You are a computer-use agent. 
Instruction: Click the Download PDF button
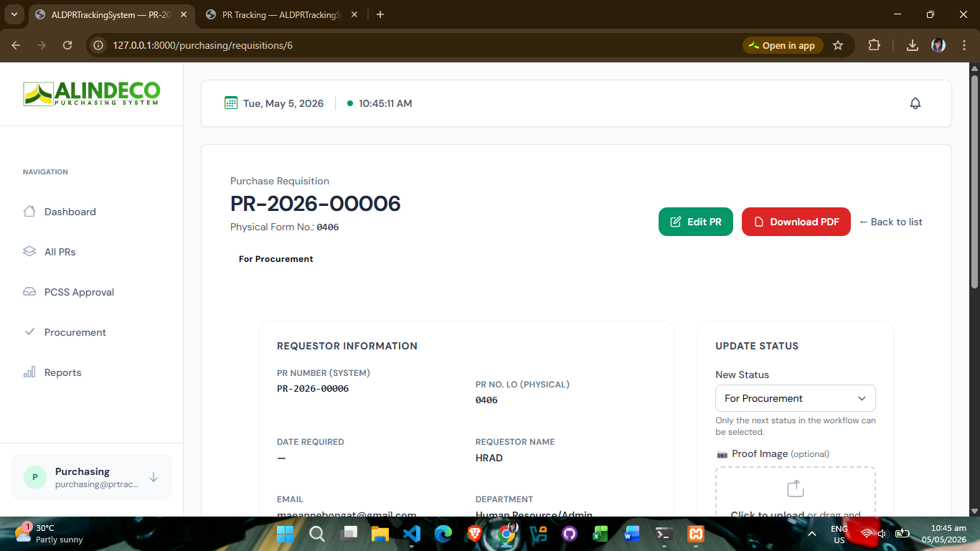coord(796,222)
